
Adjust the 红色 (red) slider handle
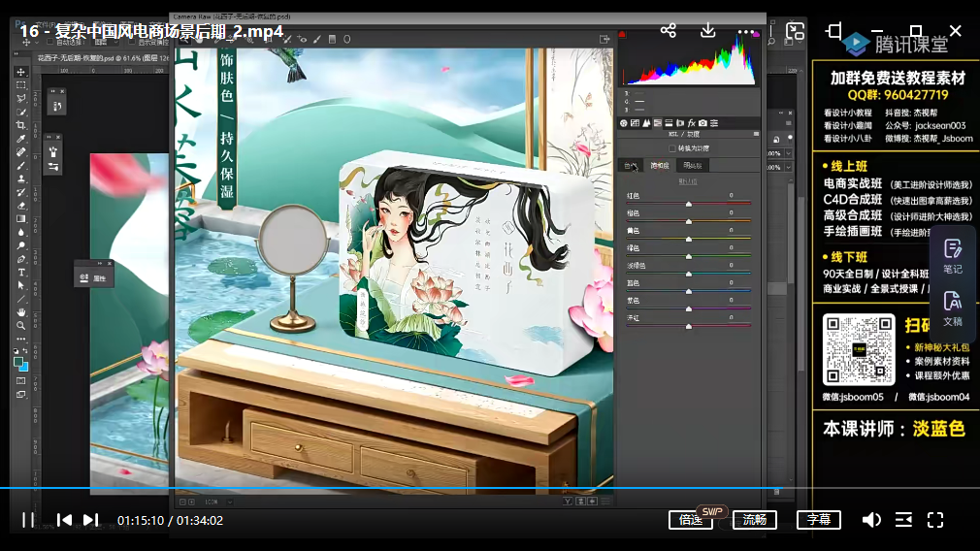(689, 204)
